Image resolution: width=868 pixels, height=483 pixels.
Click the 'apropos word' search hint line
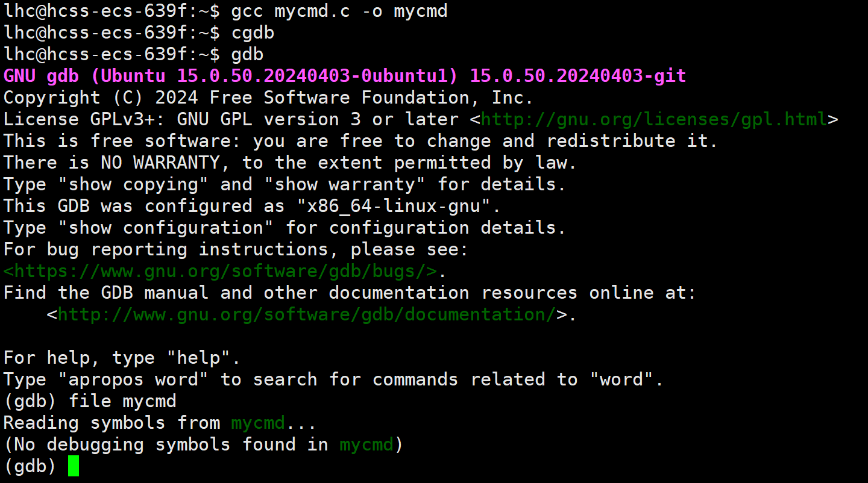[334, 379]
